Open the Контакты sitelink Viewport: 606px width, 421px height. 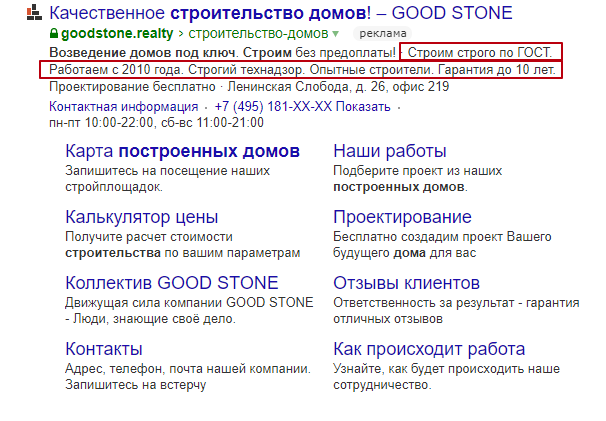(104, 349)
